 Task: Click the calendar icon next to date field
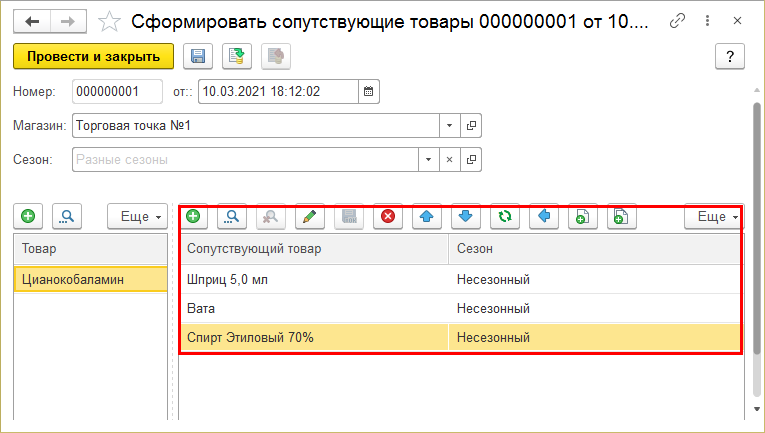[x=368, y=92]
